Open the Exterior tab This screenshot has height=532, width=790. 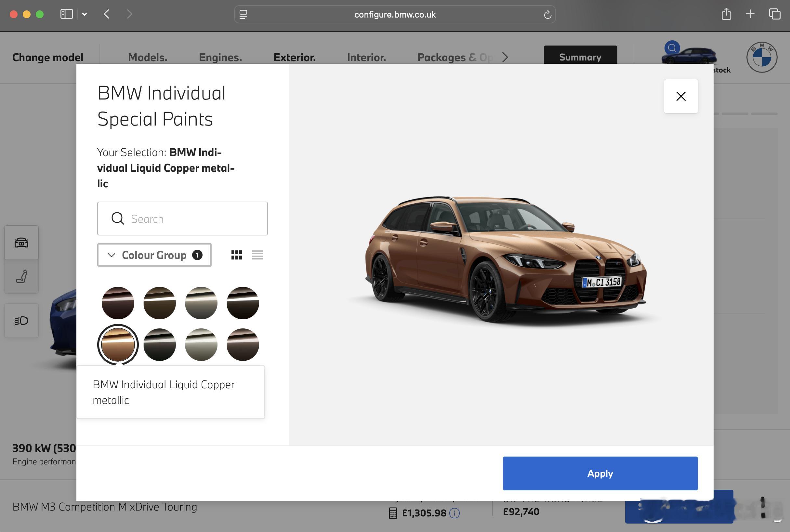295,57
